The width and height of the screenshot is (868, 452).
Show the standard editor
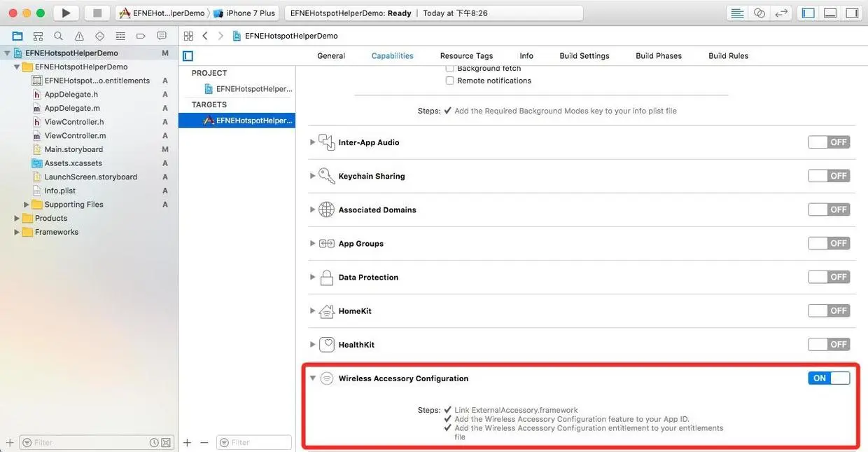pyautogui.click(x=737, y=13)
